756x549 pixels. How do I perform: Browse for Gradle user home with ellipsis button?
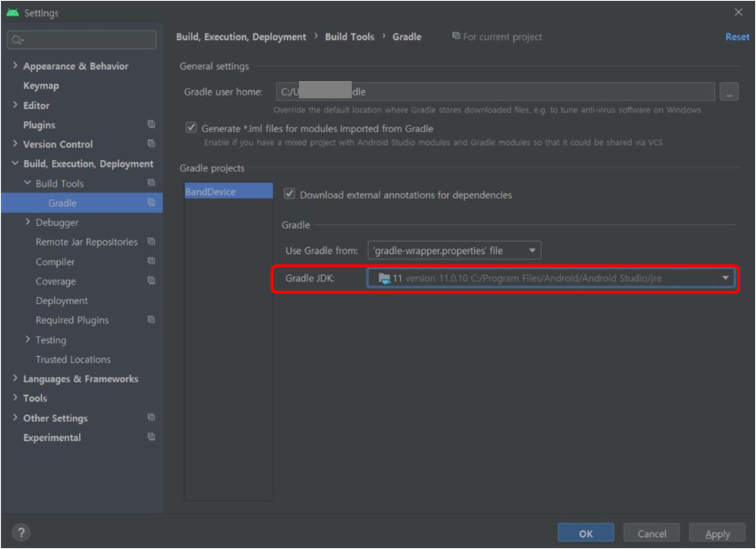point(729,92)
